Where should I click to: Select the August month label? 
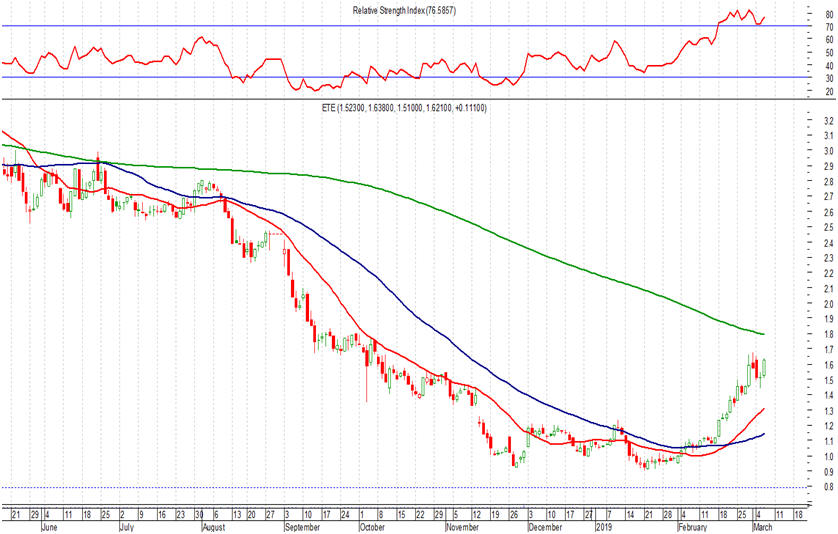pyautogui.click(x=214, y=527)
